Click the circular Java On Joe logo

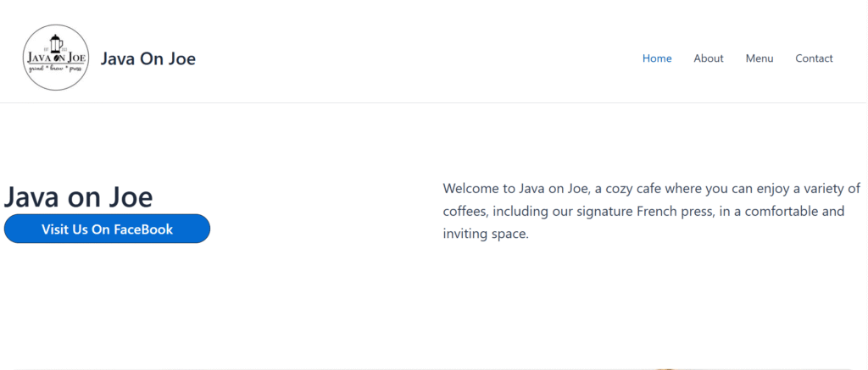tap(56, 58)
